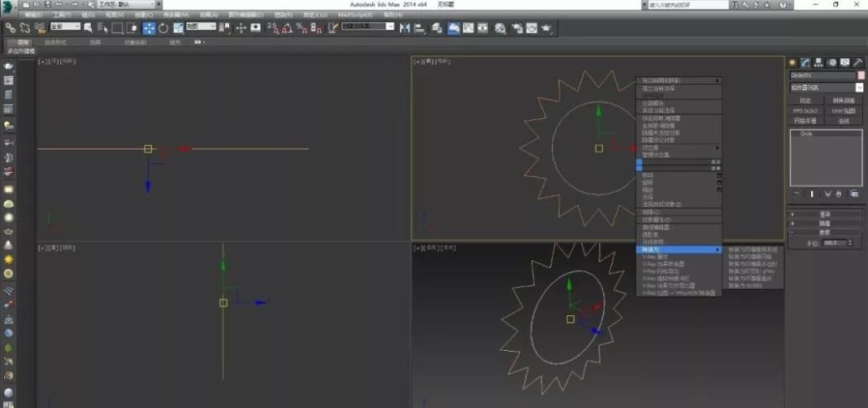Screen dimensions: 868x408
Task: Toggle the pin stack icon under modifier stack
Action: pyautogui.click(x=797, y=194)
